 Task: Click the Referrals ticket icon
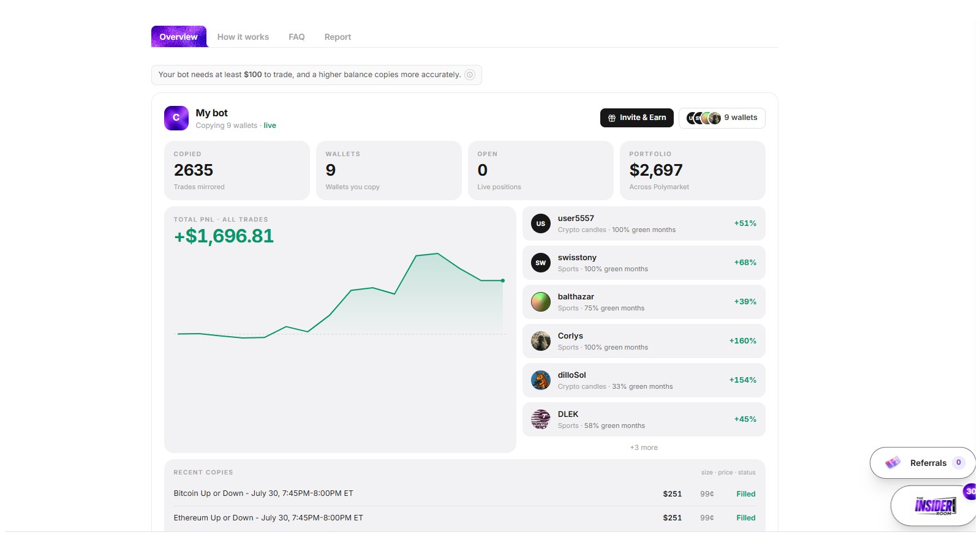(x=893, y=463)
